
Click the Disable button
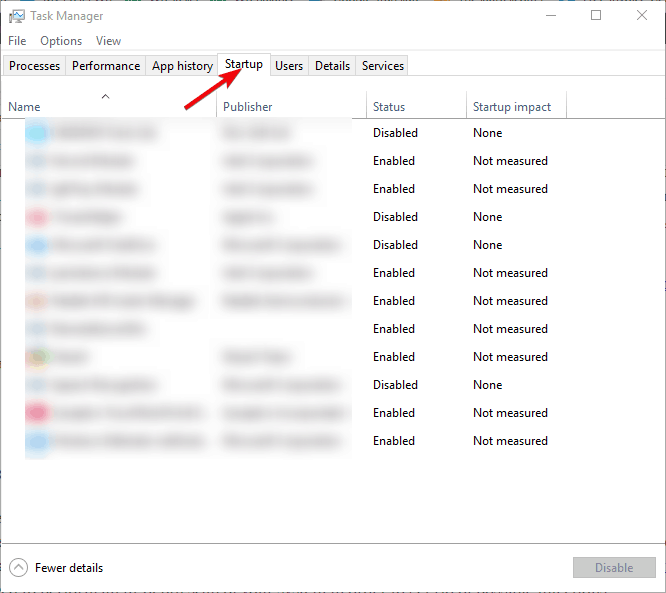[614, 568]
